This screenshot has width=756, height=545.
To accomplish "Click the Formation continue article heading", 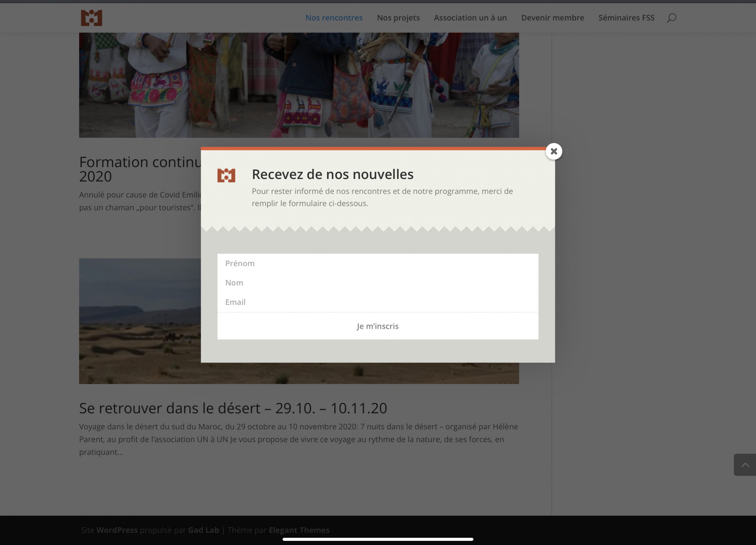I will coord(140,162).
